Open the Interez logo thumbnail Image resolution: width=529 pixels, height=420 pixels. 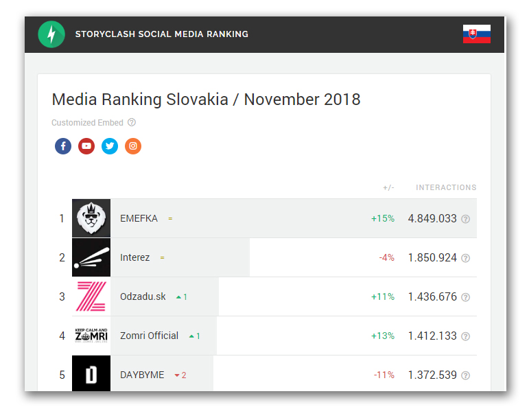(x=91, y=257)
